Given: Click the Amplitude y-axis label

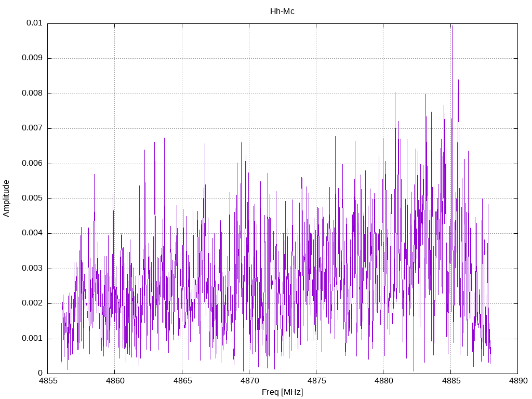Looking at the screenshot, I should (6, 198).
